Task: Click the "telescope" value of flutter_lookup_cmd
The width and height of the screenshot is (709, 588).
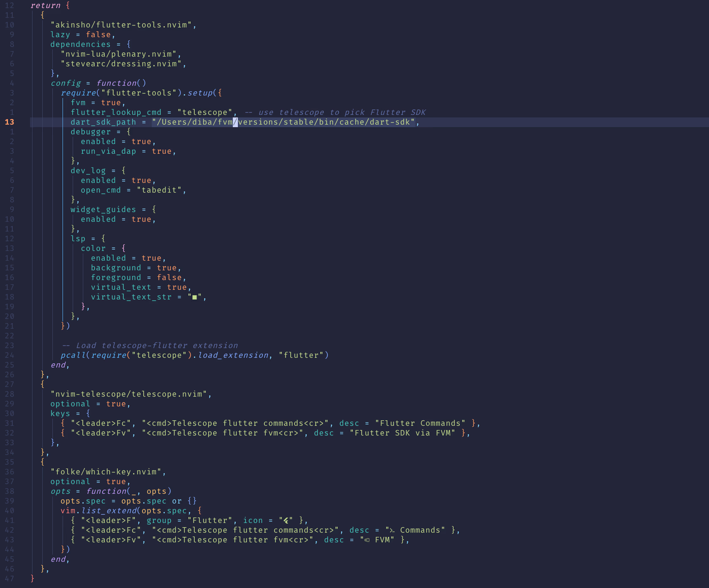Action: coord(205,112)
